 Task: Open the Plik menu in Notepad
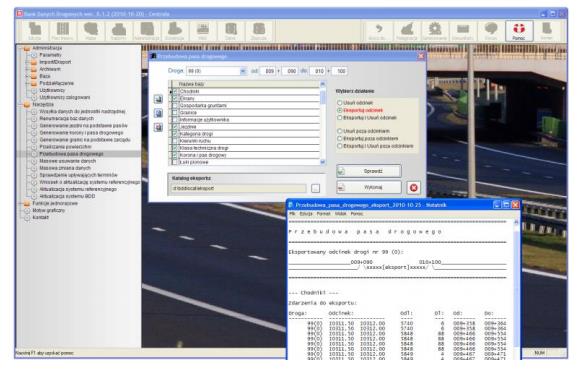pos(292,214)
